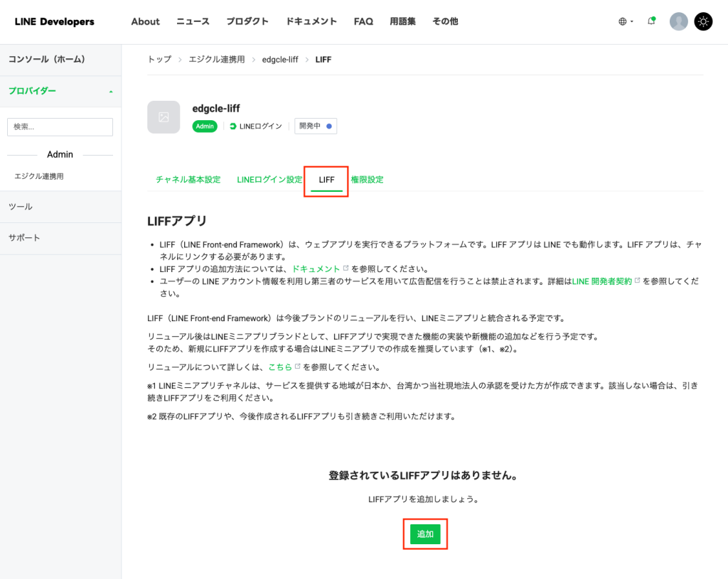Open the notifications bell icon
This screenshot has height=579, width=728.
point(651,21)
